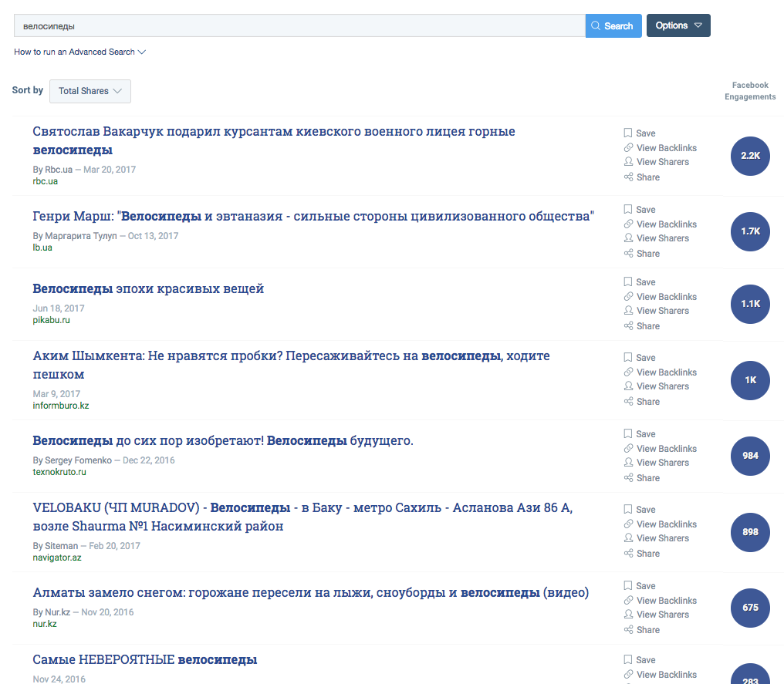
Task: Click the informburo.kz domain link
Action: [x=60, y=405]
